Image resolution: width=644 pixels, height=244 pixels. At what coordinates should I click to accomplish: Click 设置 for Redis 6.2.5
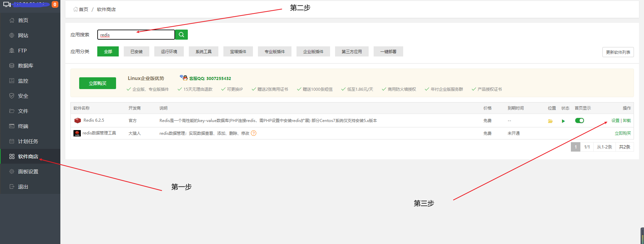(x=615, y=120)
